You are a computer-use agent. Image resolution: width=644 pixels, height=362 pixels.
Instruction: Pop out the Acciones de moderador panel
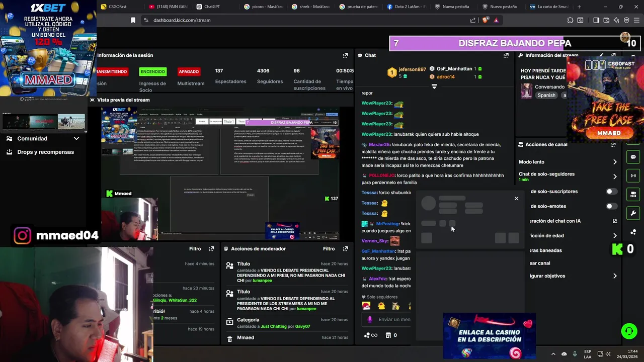tap(345, 249)
